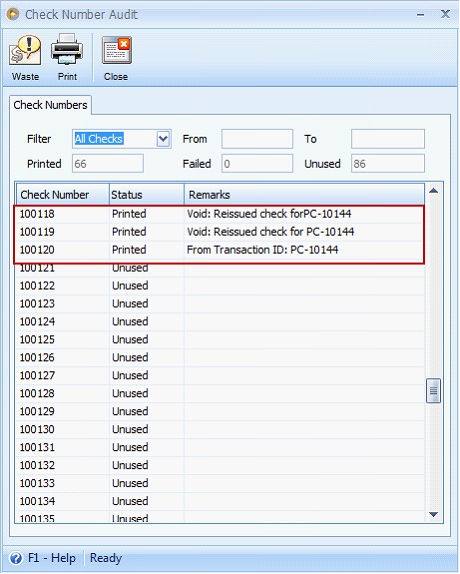Click remark 'Void: Reissued check forPC-10144' for 100118
The width and height of the screenshot is (460, 574).
pyautogui.click(x=269, y=214)
